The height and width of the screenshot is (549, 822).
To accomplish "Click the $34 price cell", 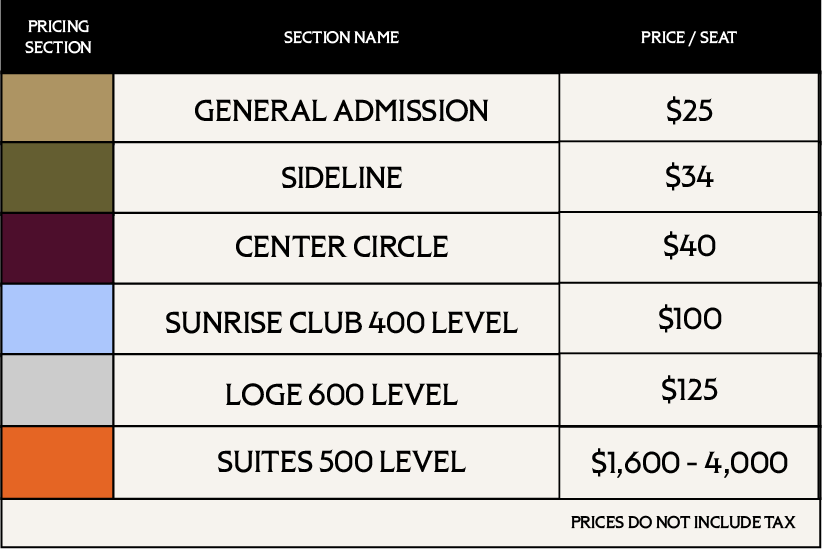I will [x=689, y=177].
